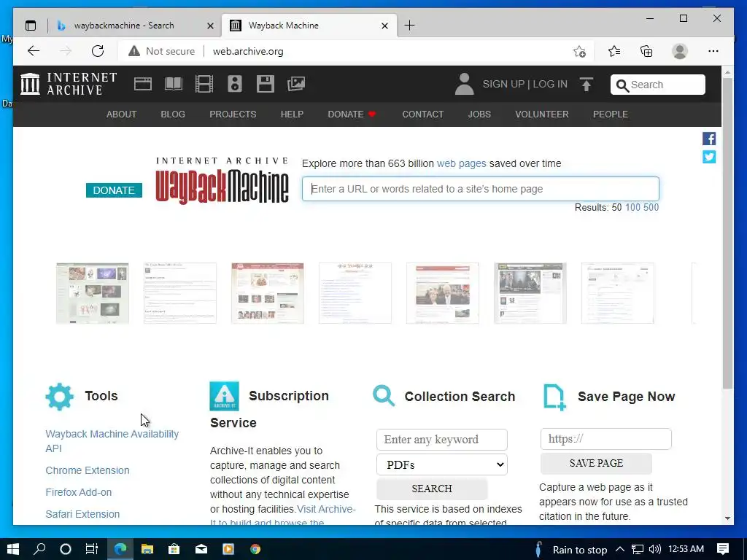
Task: Open Chrome Extension link
Action: (88, 470)
